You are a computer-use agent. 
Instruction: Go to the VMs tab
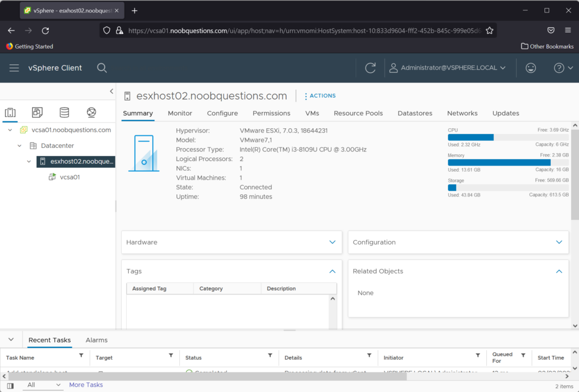(312, 113)
